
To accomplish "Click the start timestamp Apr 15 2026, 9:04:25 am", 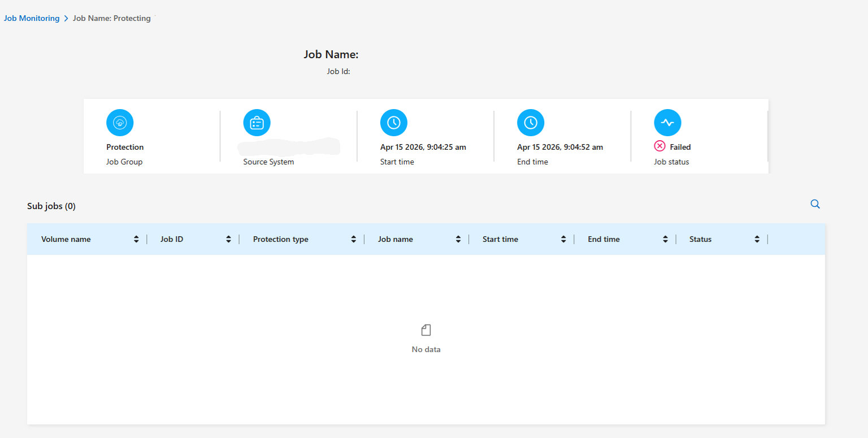I will 423,147.
